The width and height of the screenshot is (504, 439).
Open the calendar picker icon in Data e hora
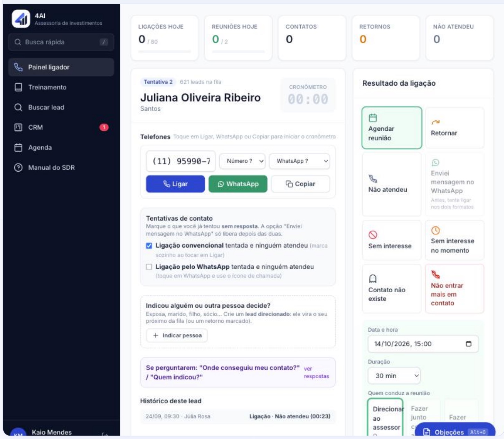point(469,344)
